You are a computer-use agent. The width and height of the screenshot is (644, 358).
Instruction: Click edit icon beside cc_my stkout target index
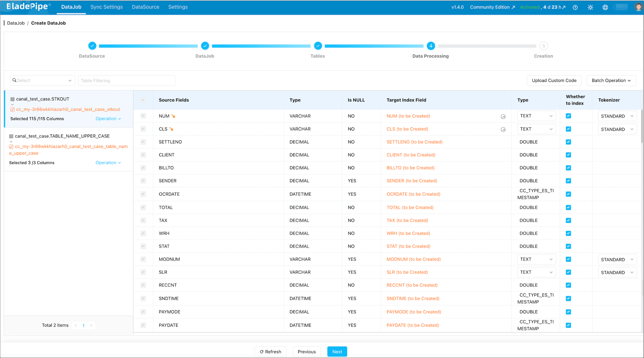click(x=13, y=110)
